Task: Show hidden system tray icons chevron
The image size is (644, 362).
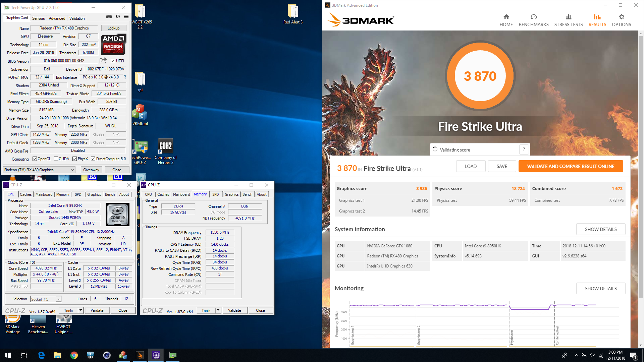Action: pyautogui.click(x=576, y=355)
